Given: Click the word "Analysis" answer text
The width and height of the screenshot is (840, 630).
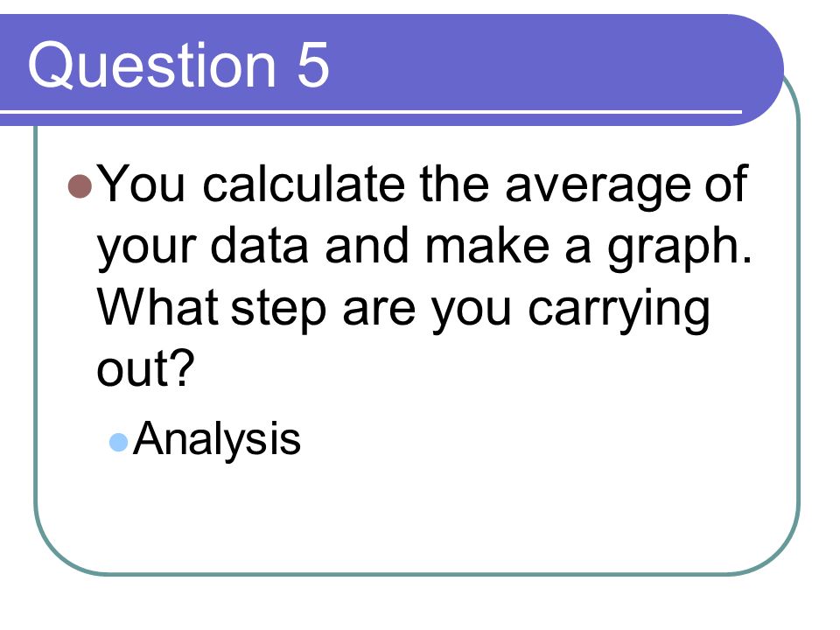Looking at the screenshot, I should 217,438.
